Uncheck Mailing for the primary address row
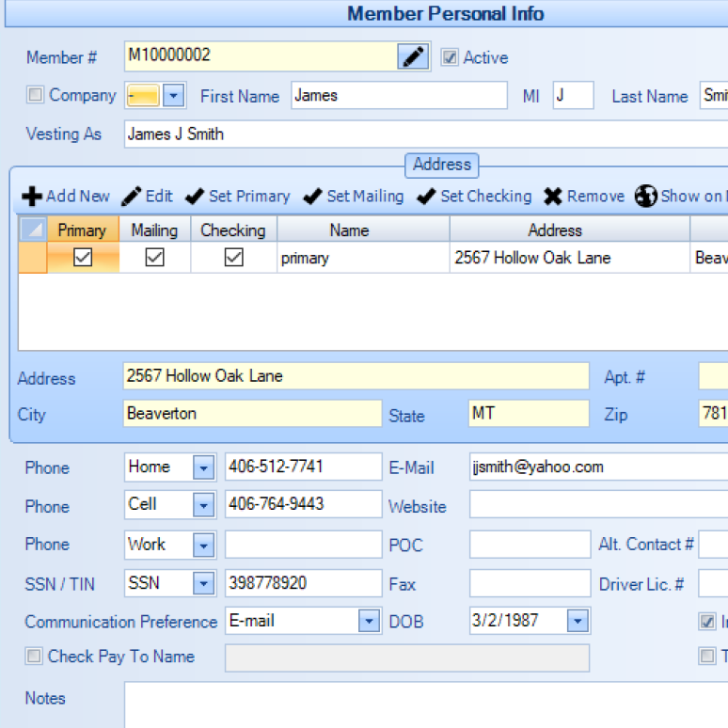 [154, 258]
